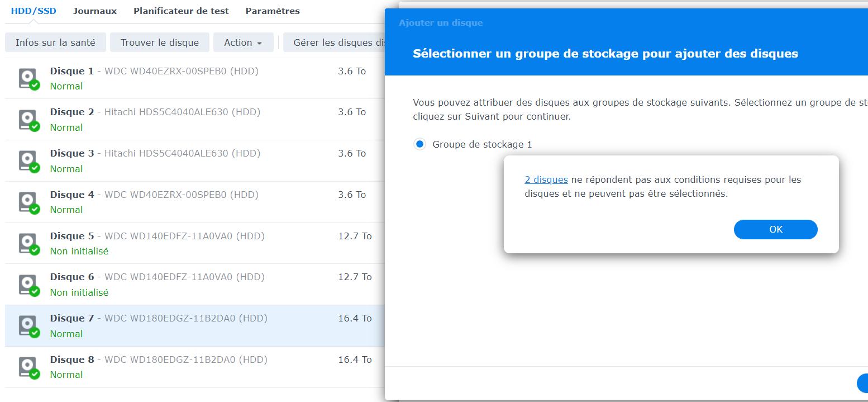Click the Infos sur la santé button
The width and height of the screenshot is (868, 402).
pos(55,42)
